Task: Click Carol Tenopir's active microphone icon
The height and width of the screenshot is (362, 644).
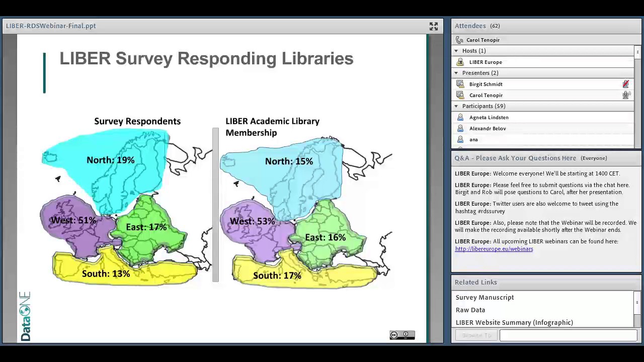Action: click(x=626, y=95)
